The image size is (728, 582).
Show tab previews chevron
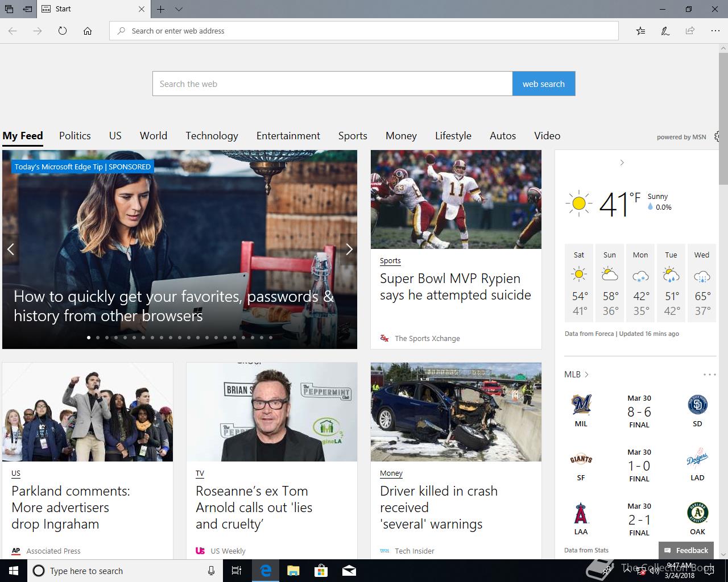click(x=179, y=9)
